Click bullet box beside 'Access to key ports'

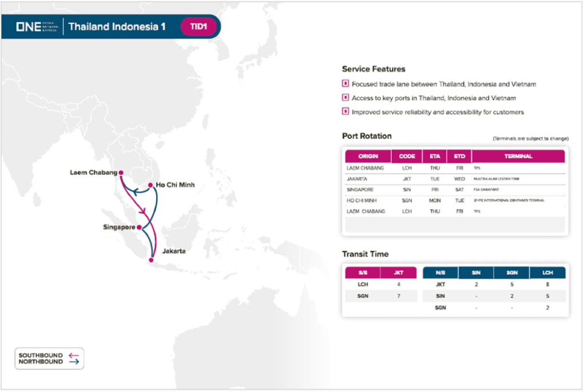click(x=345, y=98)
